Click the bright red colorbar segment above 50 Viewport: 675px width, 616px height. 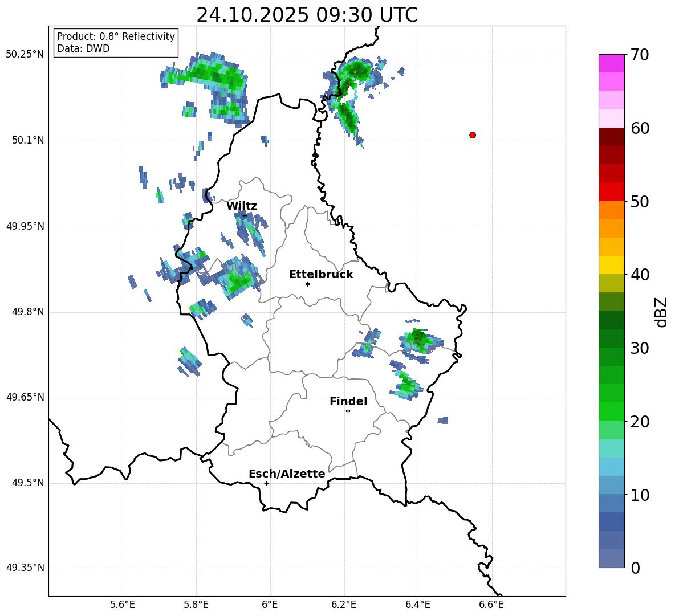[x=612, y=191]
